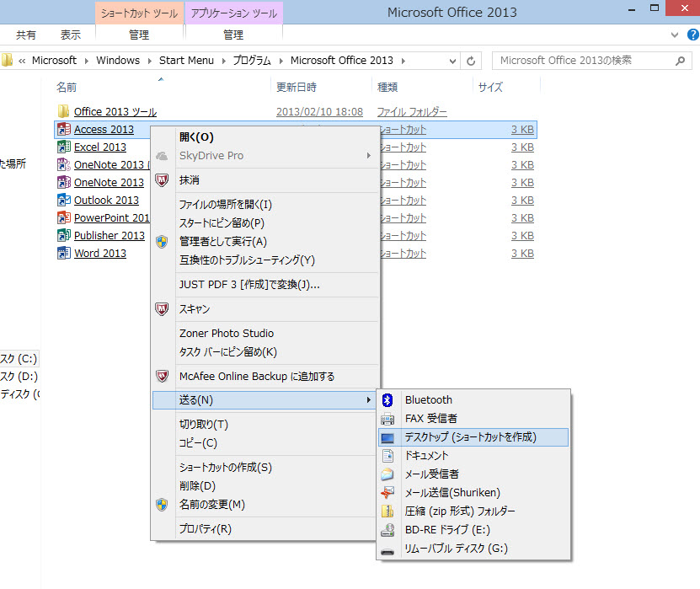700x589 pixels.
Task: Expand the breadcrumb arrow after Start Menu
Action: (224, 61)
